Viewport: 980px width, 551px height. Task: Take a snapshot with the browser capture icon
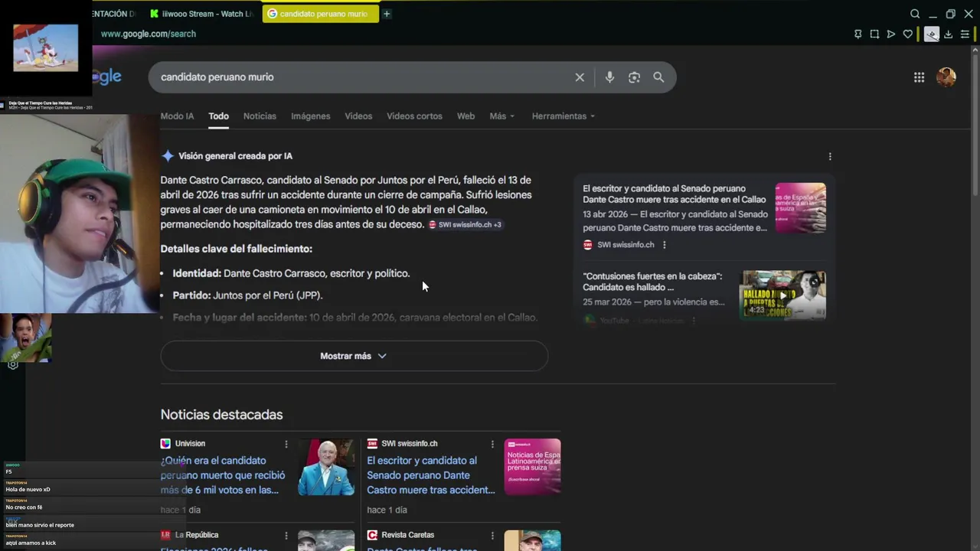(874, 34)
